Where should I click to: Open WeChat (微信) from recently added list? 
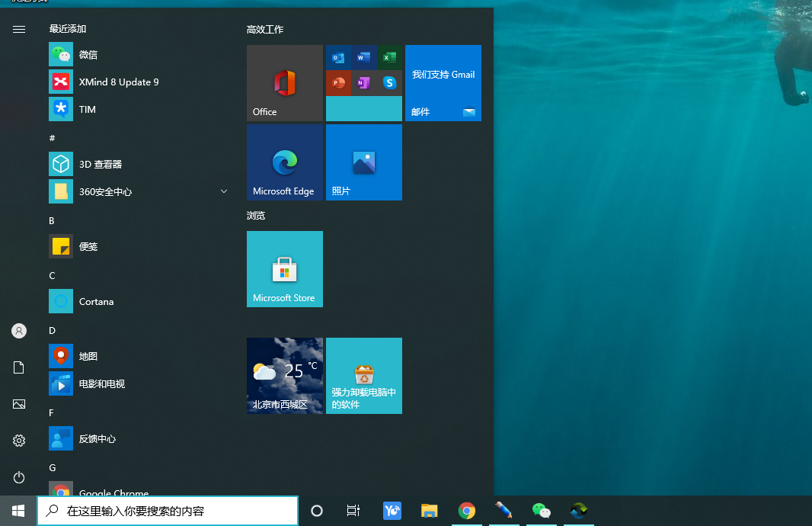coord(88,55)
